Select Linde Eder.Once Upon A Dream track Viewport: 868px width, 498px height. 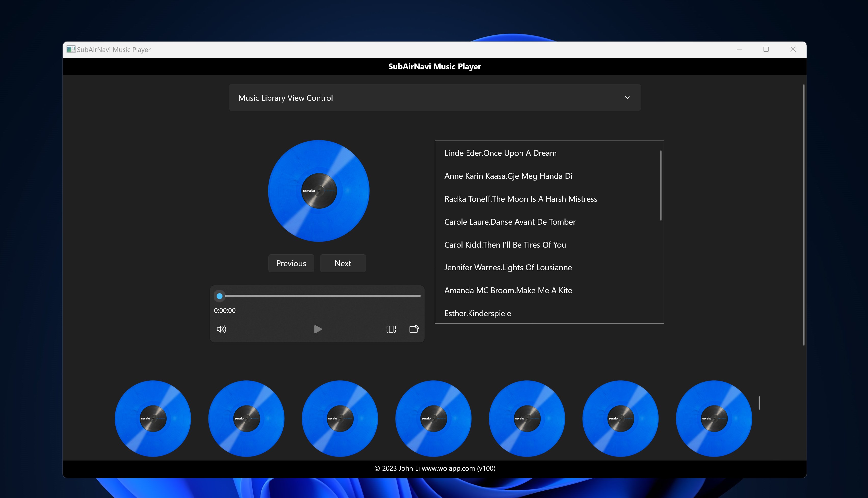tap(500, 153)
